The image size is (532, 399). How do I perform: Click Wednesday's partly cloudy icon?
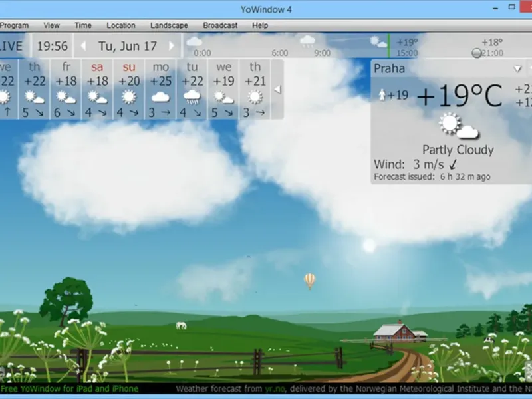pyautogui.click(x=223, y=98)
